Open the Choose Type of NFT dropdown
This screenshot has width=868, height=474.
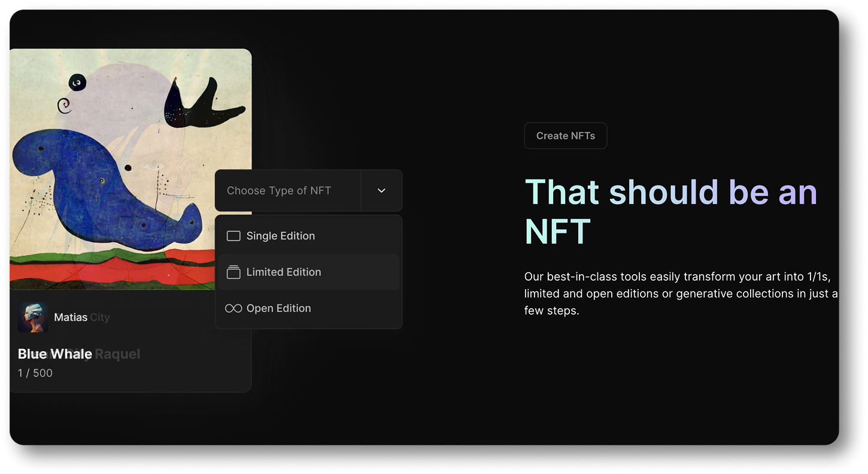[308, 190]
